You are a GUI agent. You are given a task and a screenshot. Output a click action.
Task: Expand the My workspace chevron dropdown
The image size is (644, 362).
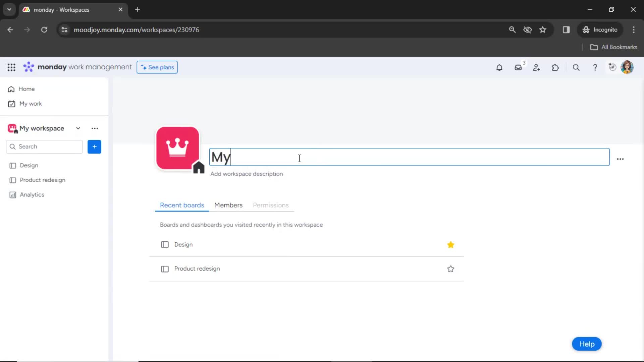[78, 128]
